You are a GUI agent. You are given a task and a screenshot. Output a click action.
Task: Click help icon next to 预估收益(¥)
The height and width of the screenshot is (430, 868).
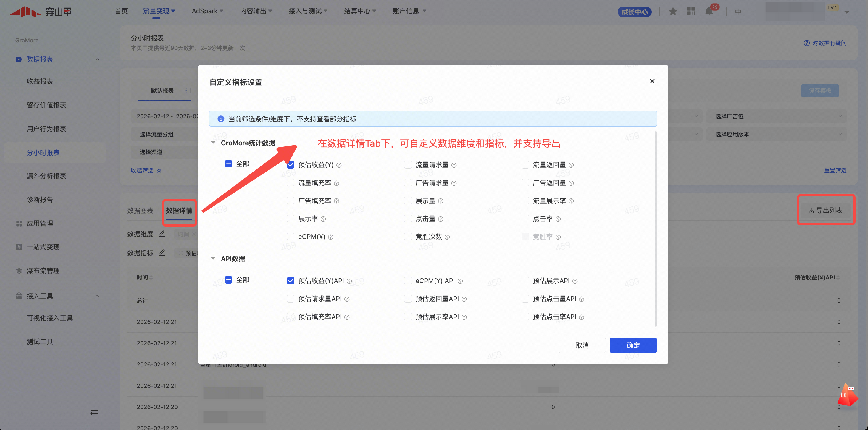click(339, 165)
